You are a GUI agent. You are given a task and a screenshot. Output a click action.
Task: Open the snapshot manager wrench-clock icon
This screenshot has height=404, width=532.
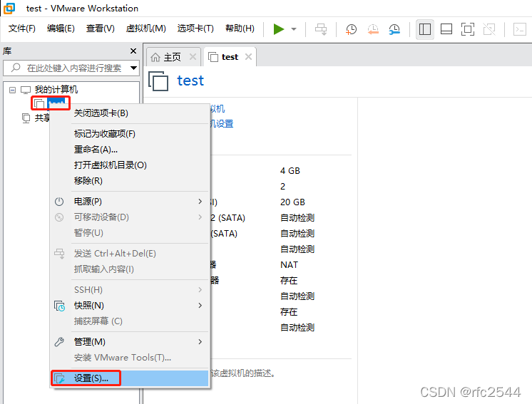(x=394, y=29)
